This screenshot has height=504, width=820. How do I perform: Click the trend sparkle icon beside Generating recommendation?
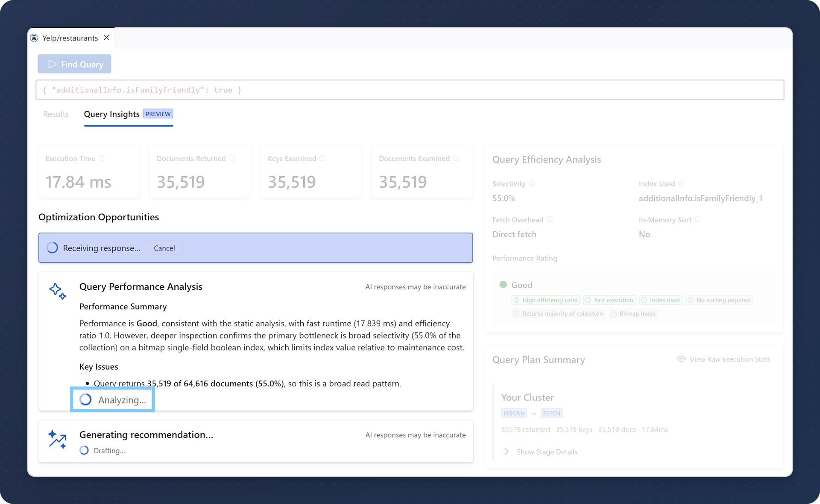[58, 440]
